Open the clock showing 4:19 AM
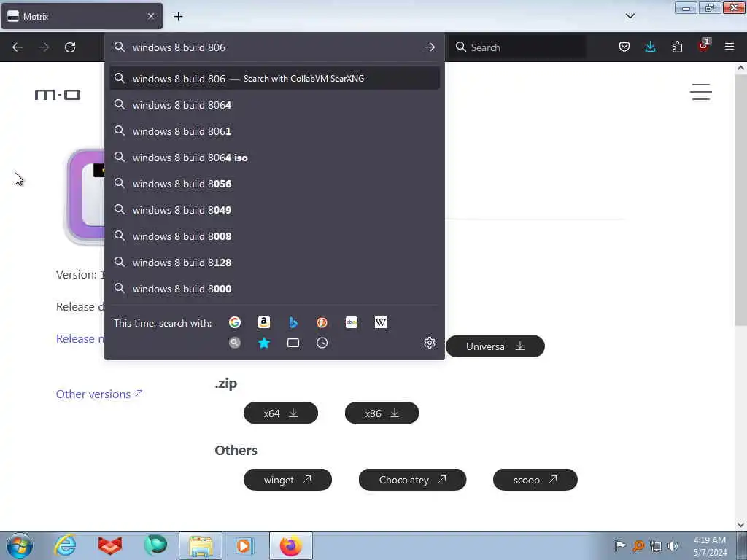Screen dimensions: 747x560 (x=710, y=546)
